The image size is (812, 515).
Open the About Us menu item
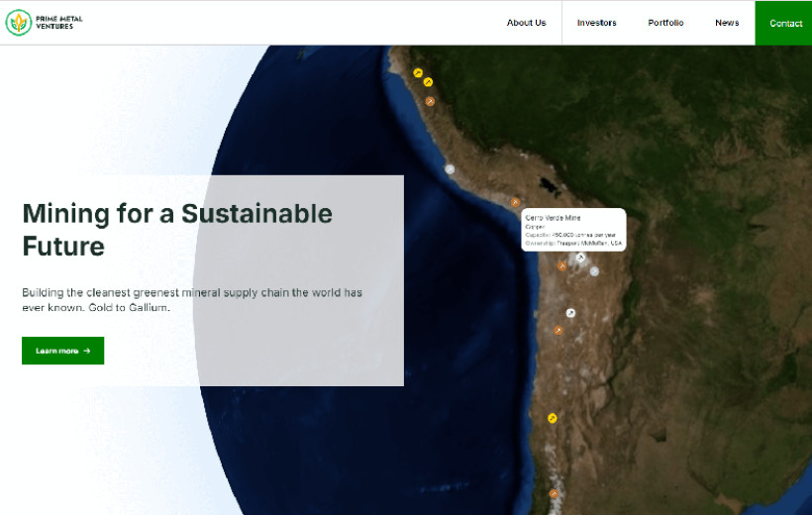tap(526, 23)
